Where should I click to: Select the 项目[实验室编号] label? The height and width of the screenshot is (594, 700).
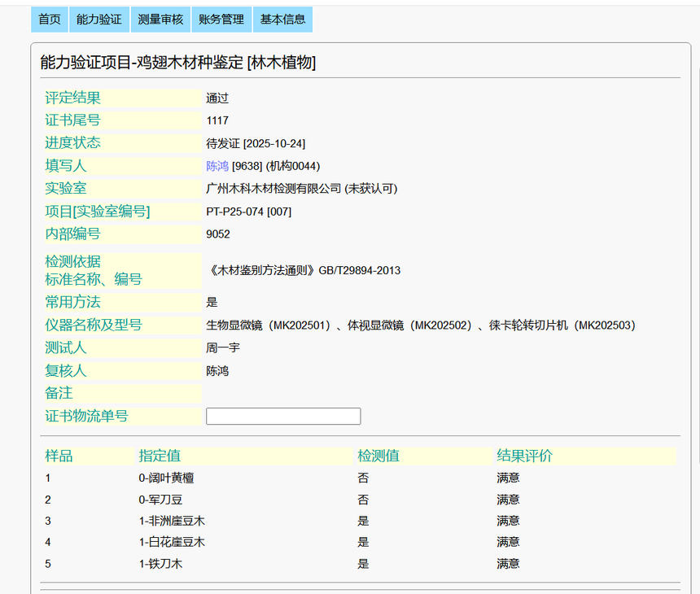(98, 211)
